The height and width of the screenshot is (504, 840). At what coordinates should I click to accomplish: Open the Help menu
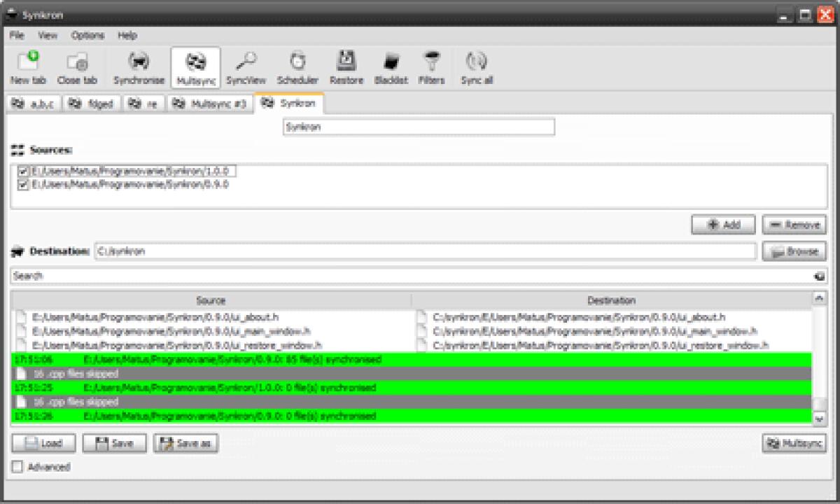point(127,35)
